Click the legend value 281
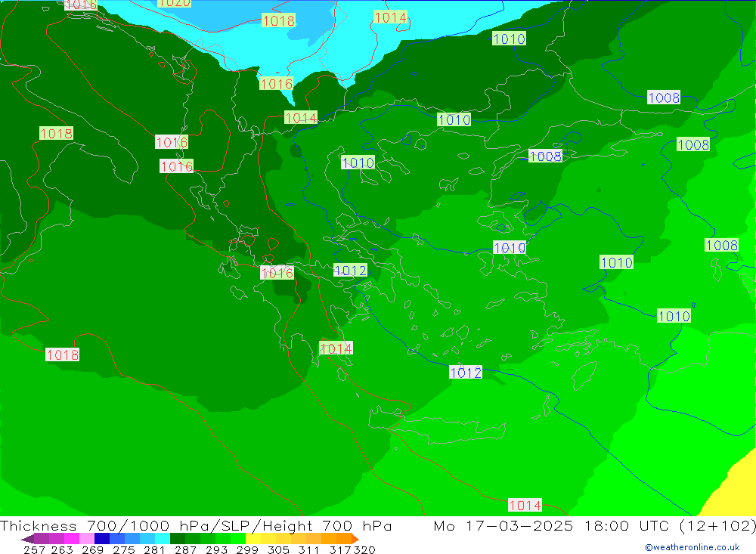 click(154, 549)
